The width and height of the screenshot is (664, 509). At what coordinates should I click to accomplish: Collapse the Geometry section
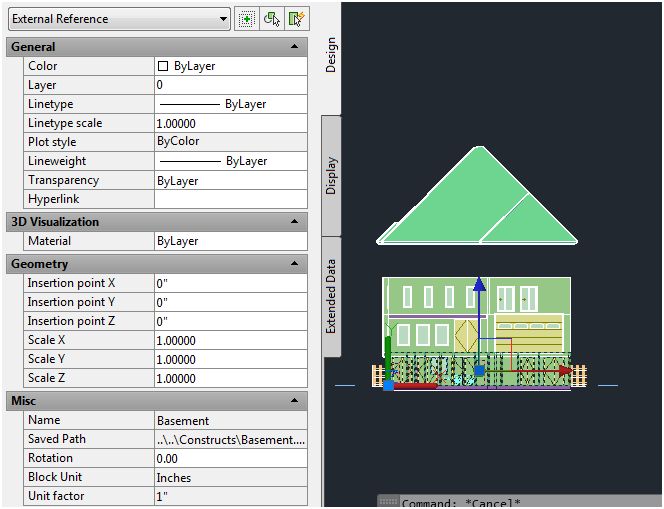pyautogui.click(x=294, y=263)
